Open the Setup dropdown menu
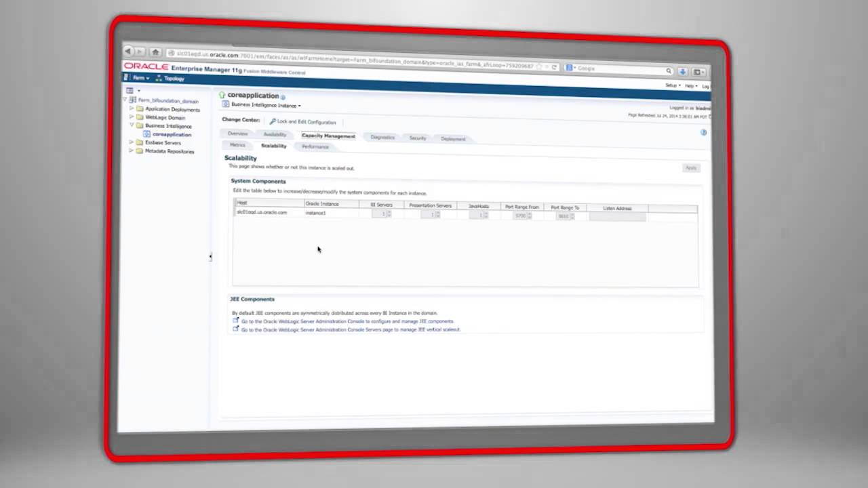The height and width of the screenshot is (488, 868). [671, 85]
